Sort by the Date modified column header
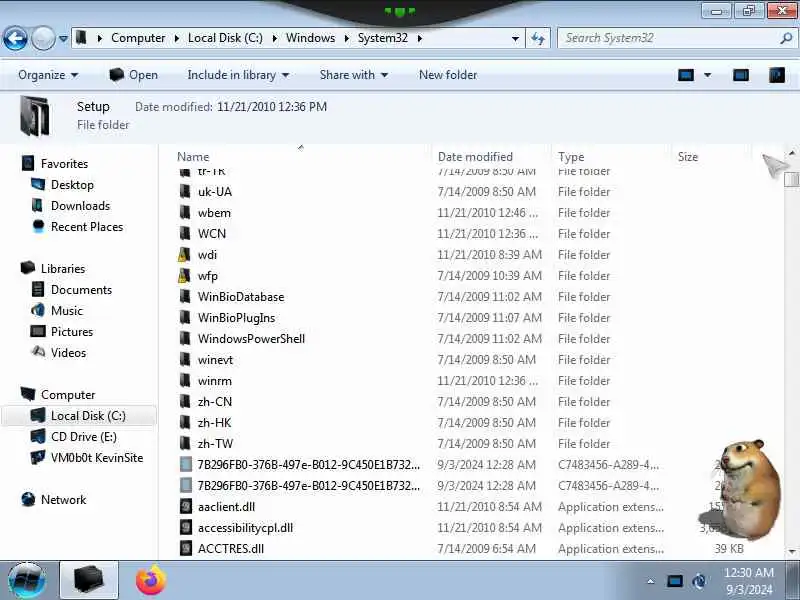Viewport: 800px width, 600px height. pyautogui.click(x=475, y=157)
